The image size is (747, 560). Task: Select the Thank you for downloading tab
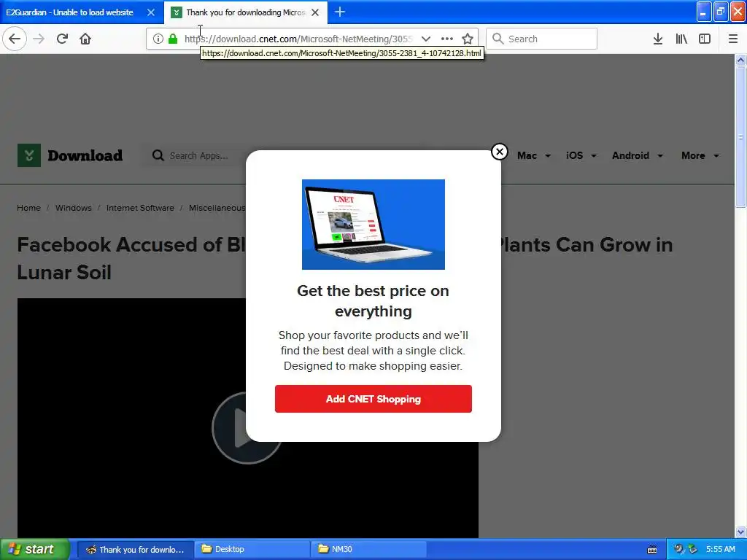click(x=245, y=12)
